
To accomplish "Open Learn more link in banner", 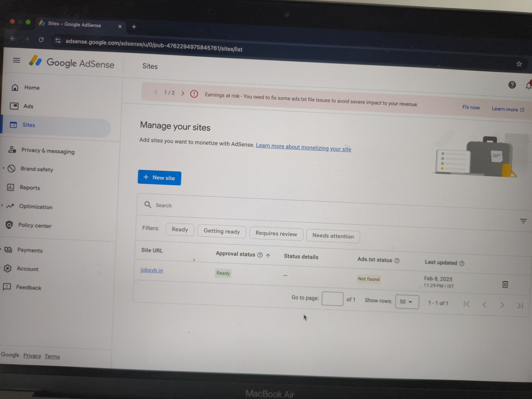I will 508,109.
